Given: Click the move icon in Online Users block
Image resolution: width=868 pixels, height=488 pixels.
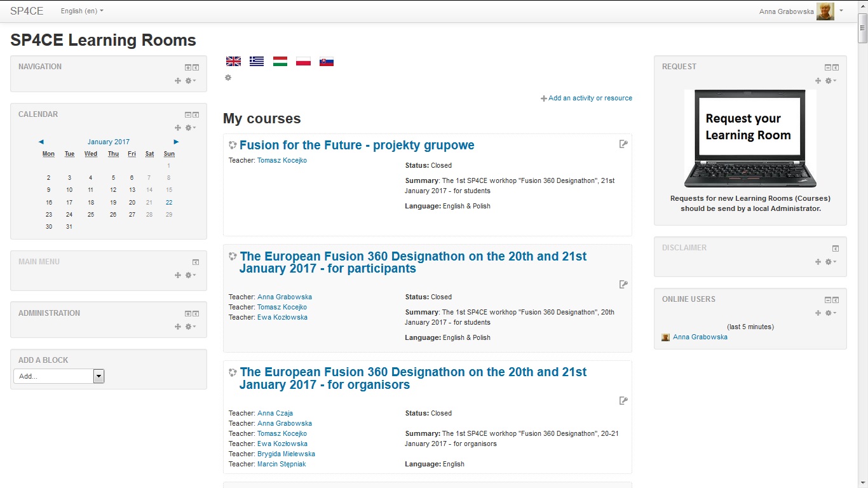Looking at the screenshot, I should click(x=818, y=313).
